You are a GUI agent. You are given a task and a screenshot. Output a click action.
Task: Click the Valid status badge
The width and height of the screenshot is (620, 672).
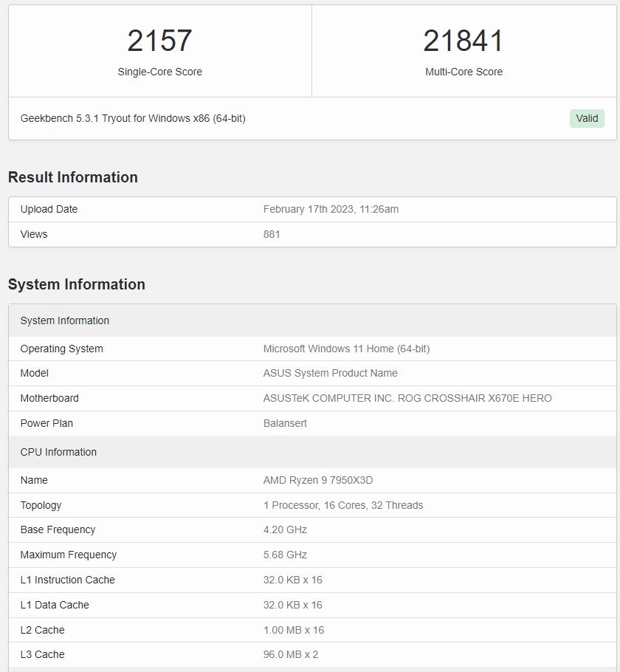click(x=586, y=118)
